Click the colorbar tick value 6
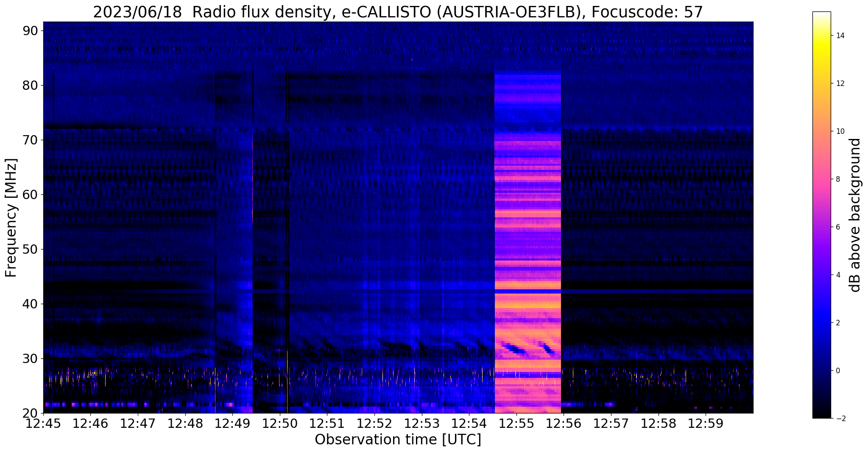This screenshot has height=452, width=868. pos(837,227)
